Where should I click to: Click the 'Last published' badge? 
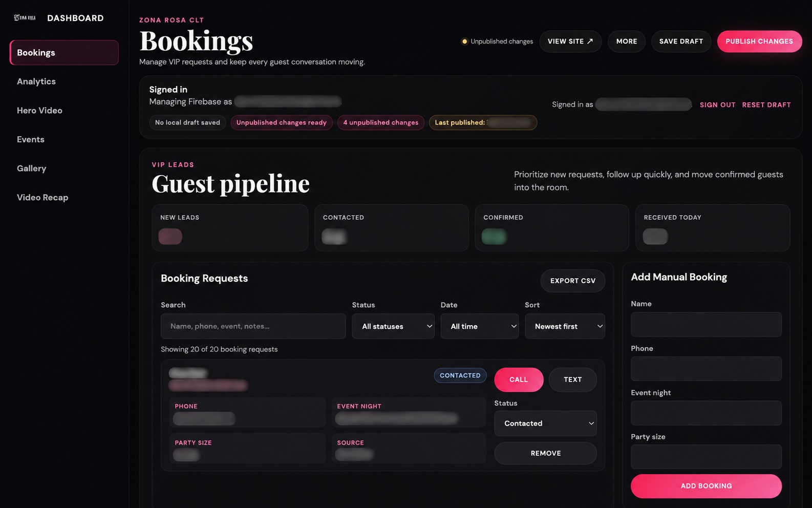point(483,123)
